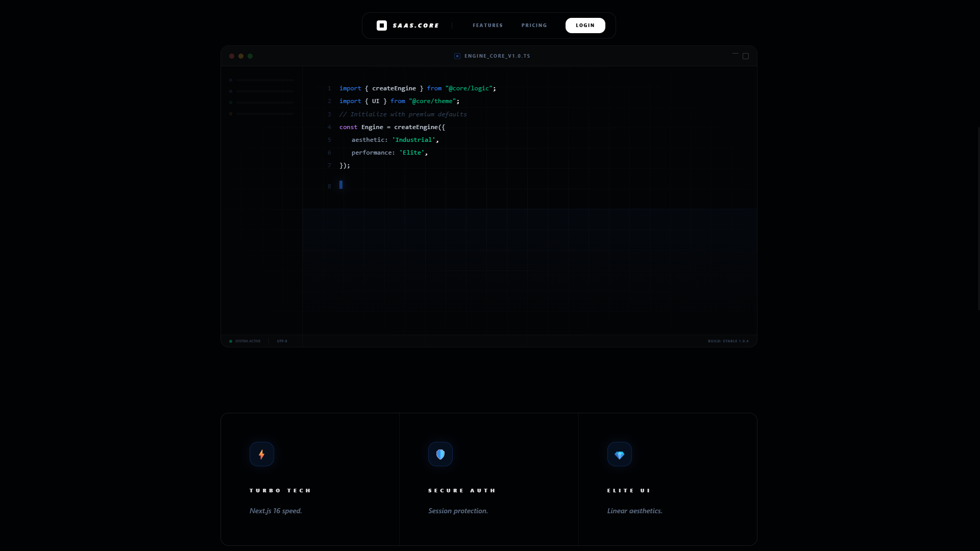Click the square outline icon at editor top-right

[x=746, y=56]
